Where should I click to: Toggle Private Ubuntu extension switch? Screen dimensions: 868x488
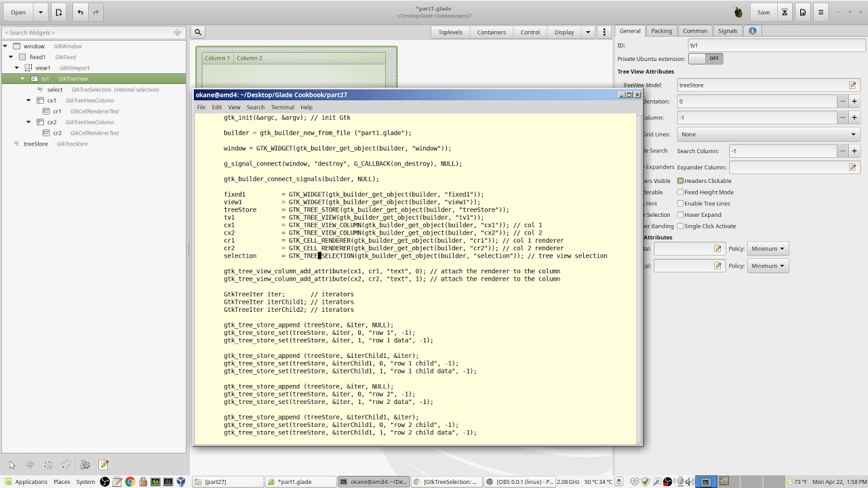click(705, 59)
